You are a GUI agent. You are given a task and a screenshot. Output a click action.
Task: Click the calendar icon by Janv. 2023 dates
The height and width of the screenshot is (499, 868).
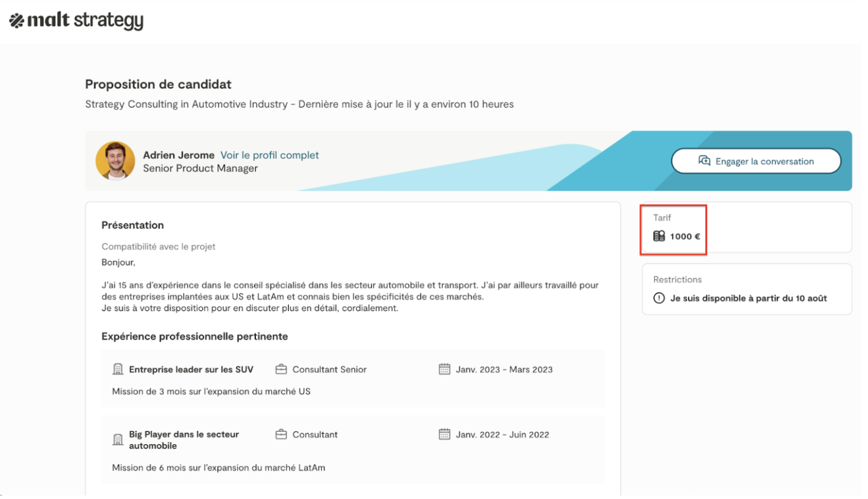444,369
